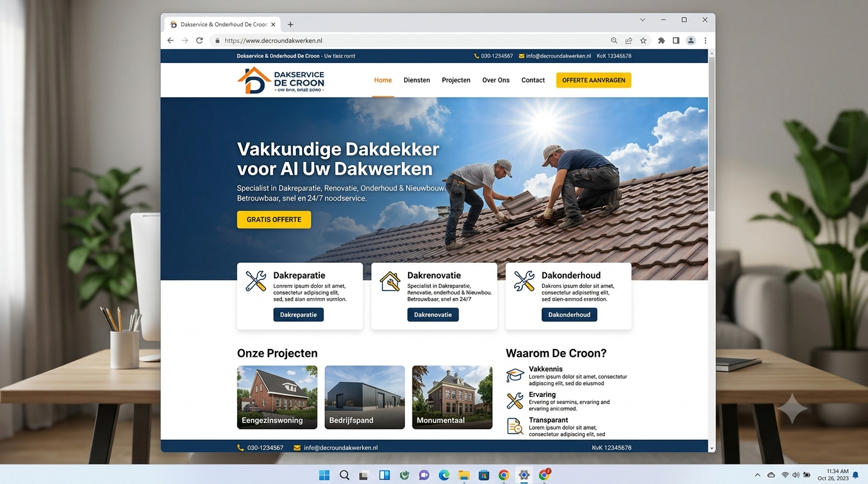Click the Ervaring crossed tools icon
Image resolution: width=868 pixels, height=484 pixels.
click(x=515, y=401)
